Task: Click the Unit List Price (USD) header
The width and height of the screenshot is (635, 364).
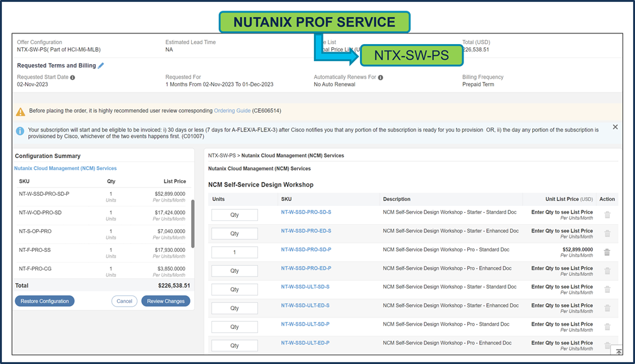Action: (569, 199)
